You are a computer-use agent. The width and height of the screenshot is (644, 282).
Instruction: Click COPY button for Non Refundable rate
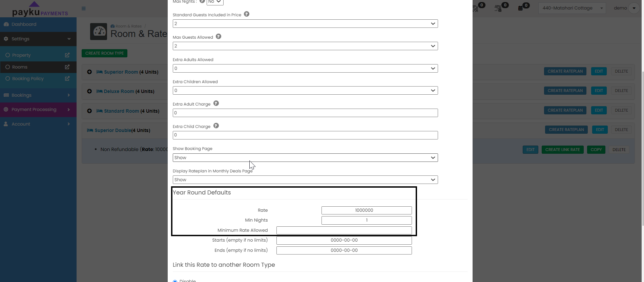[x=596, y=150]
